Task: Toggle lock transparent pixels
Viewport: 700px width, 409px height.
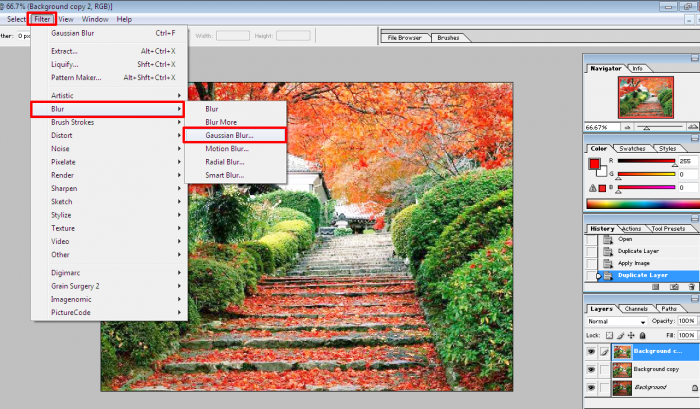Action: click(609, 335)
